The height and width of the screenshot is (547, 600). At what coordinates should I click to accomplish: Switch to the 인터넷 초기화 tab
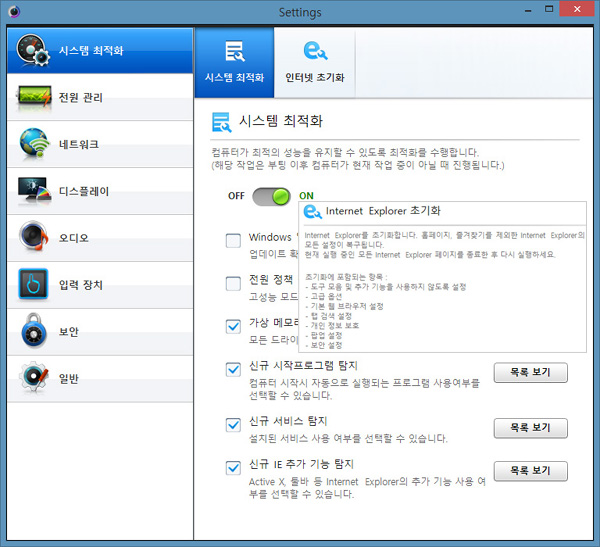click(x=315, y=62)
